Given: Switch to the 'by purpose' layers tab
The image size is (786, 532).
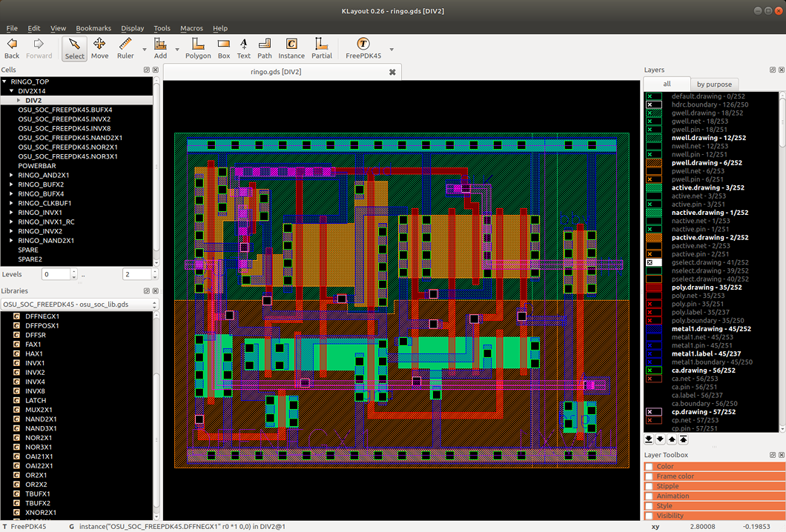Looking at the screenshot, I should pyautogui.click(x=713, y=84).
